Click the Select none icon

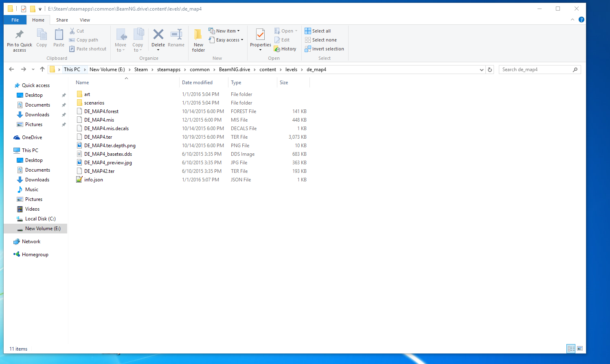click(308, 40)
